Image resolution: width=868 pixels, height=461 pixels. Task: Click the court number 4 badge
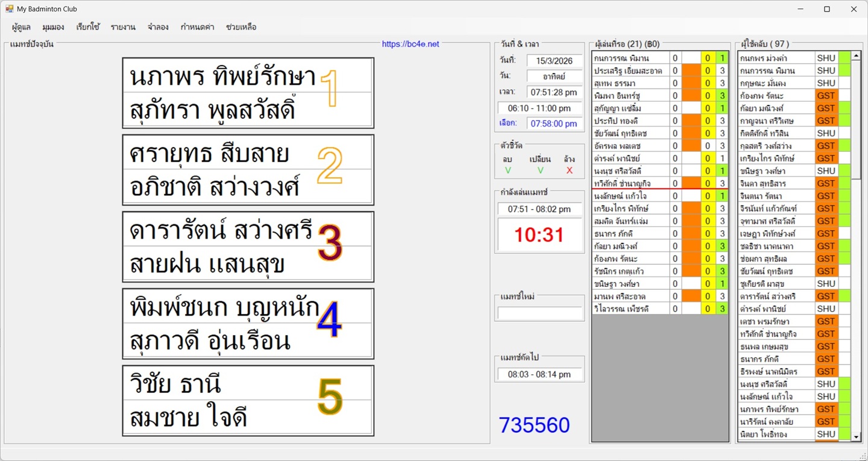329,320
